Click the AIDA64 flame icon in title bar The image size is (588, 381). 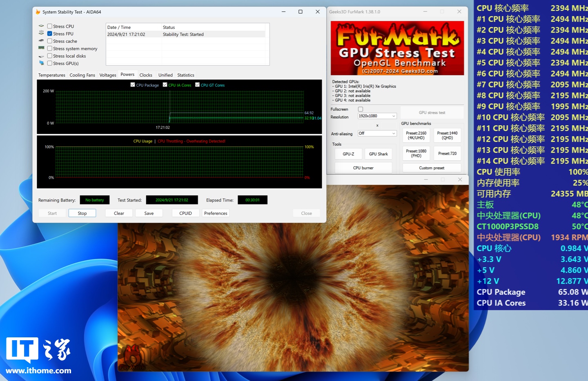pyautogui.click(x=38, y=12)
